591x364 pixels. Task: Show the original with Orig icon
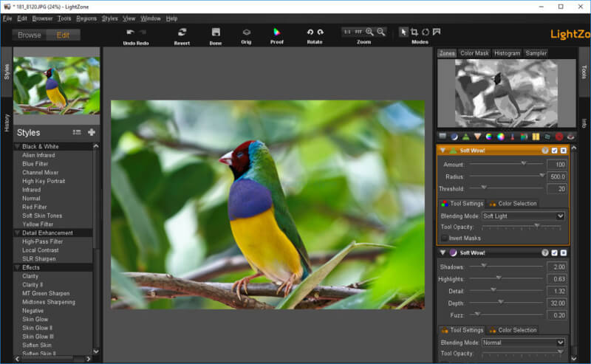click(246, 32)
